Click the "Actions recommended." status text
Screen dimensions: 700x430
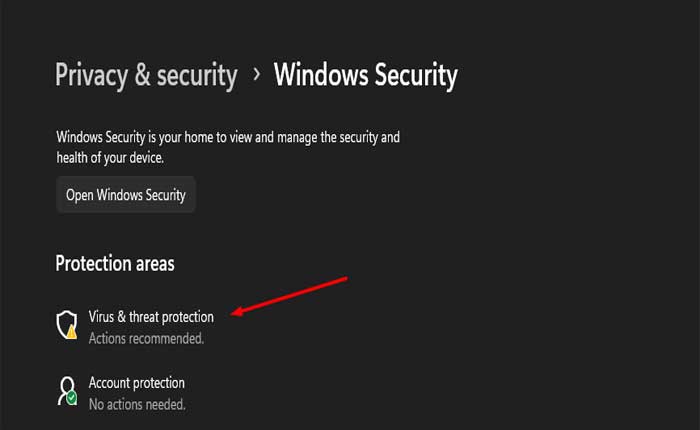pyautogui.click(x=146, y=339)
